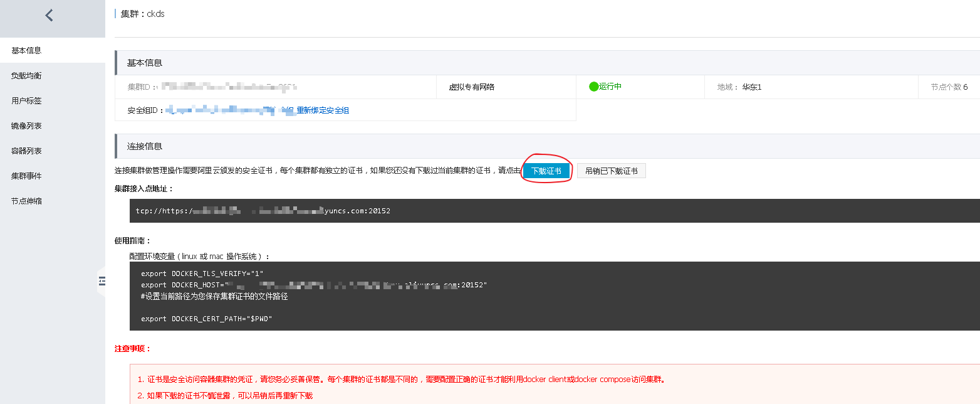Open the 容器列表 sidebar item
980x404 pixels.
[53, 151]
